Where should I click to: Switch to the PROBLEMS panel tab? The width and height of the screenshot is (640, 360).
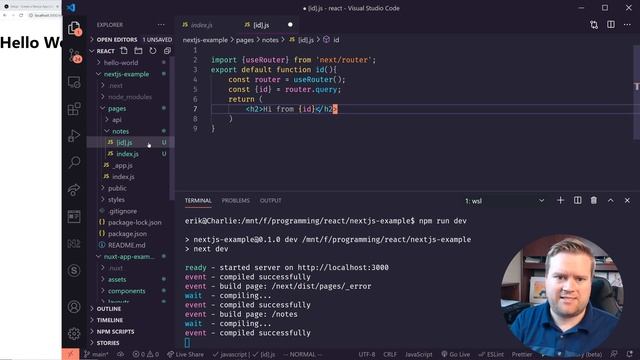click(236, 201)
